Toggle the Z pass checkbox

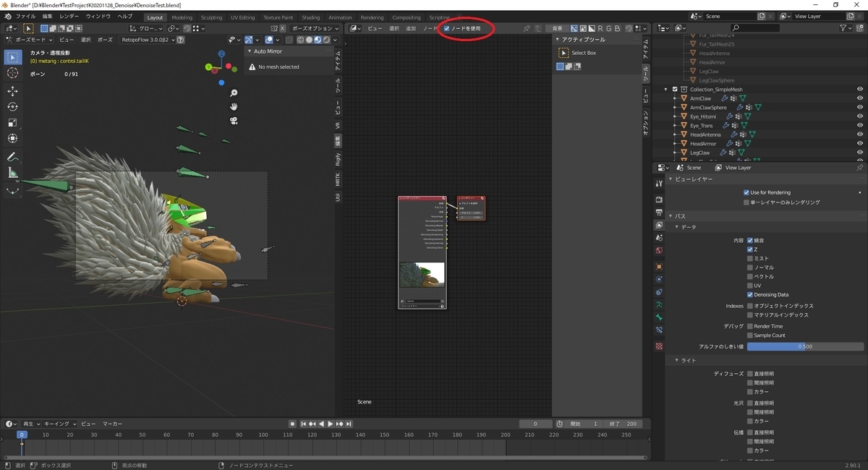click(x=750, y=249)
